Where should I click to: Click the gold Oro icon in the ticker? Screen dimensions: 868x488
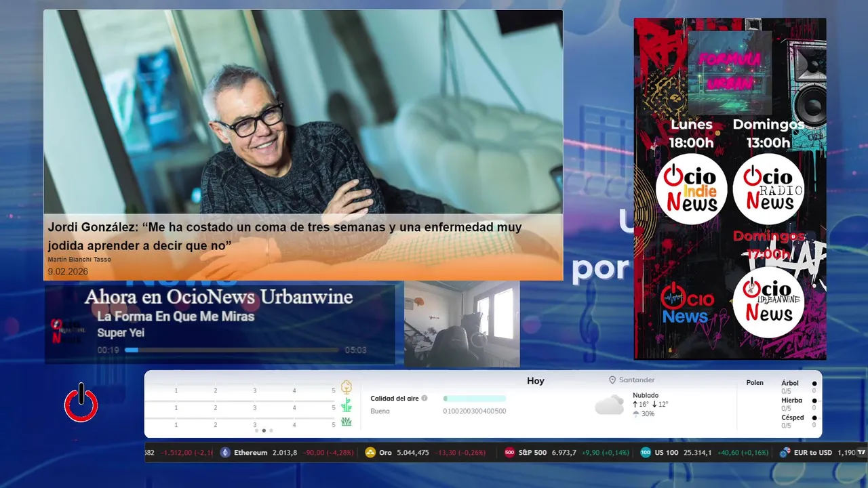coord(370,453)
